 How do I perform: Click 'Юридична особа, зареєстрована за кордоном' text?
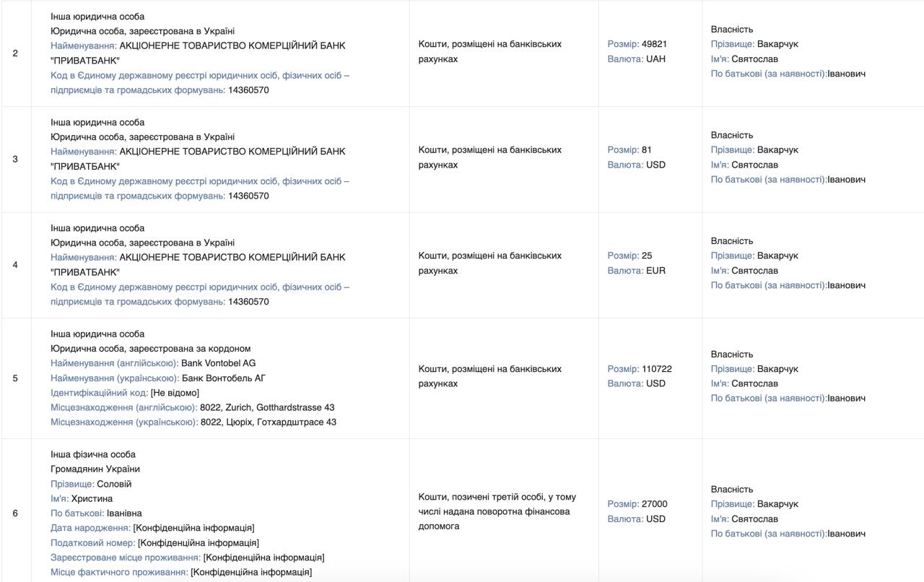click(151, 349)
